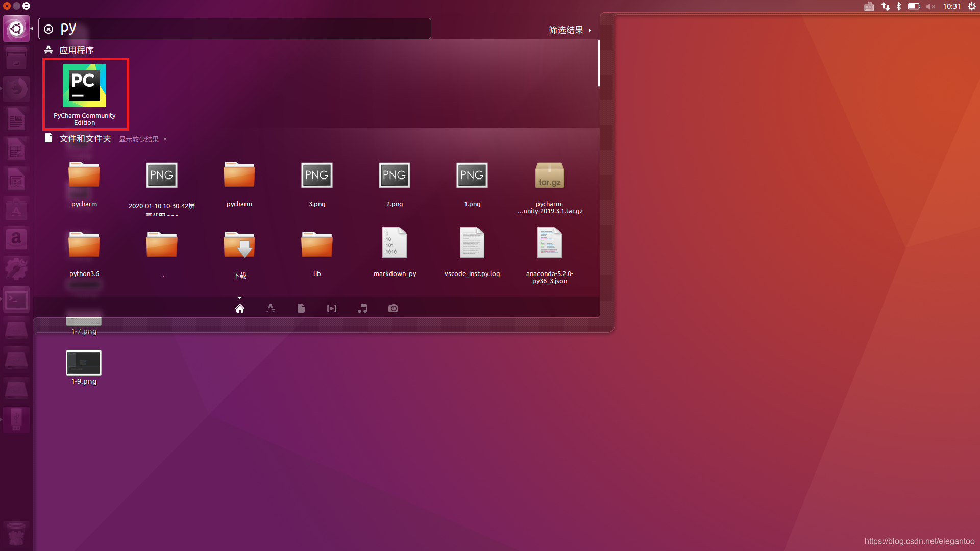Open the battery indicator menu

914,6
